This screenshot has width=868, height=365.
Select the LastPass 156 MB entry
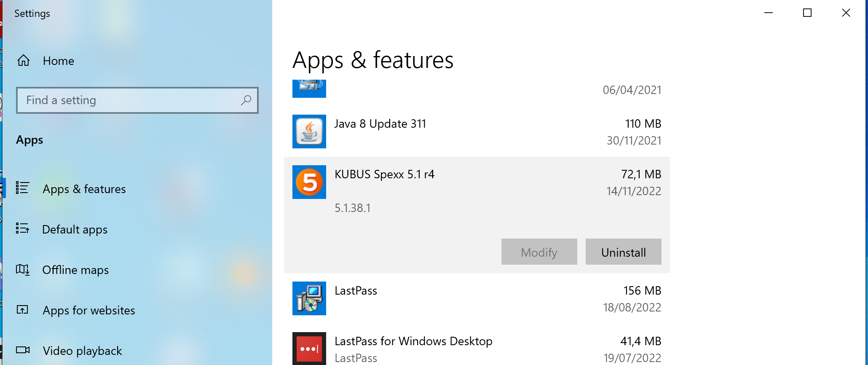tap(477, 298)
